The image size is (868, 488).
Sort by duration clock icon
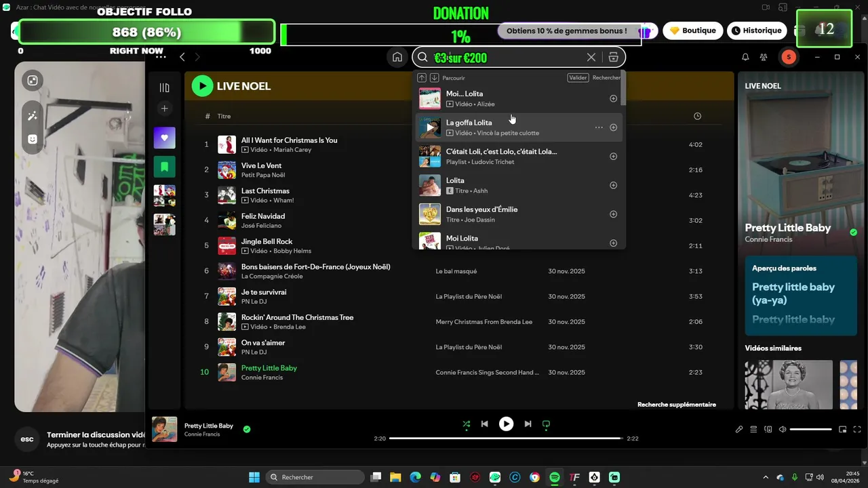click(x=697, y=117)
